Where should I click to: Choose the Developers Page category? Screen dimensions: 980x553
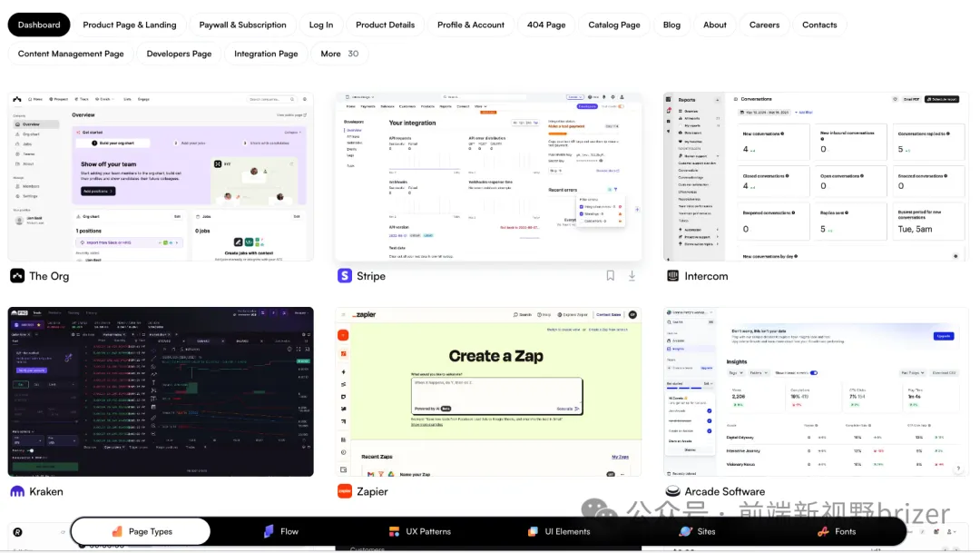(x=179, y=54)
